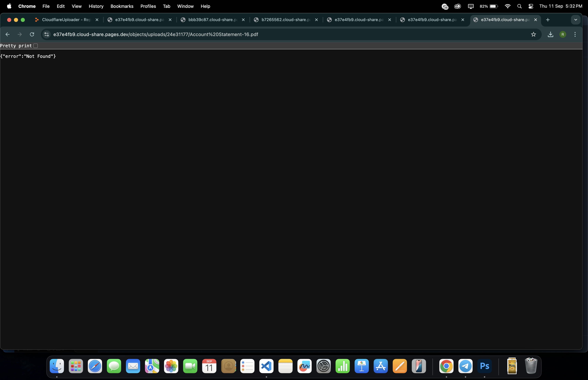Viewport: 588px width, 380px height.
Task: Open Chrome downloads icon
Action: point(551,34)
